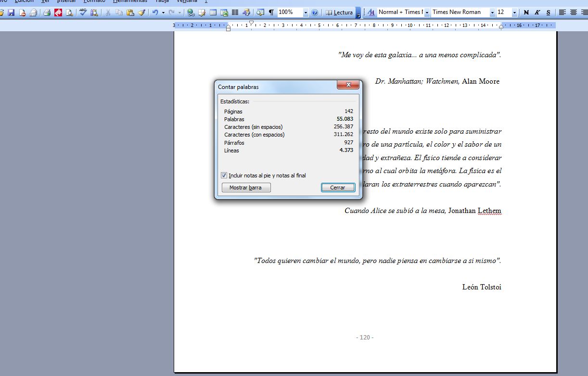Click the Drawing toolbar icon
This screenshot has width=588, height=376.
[246, 13]
